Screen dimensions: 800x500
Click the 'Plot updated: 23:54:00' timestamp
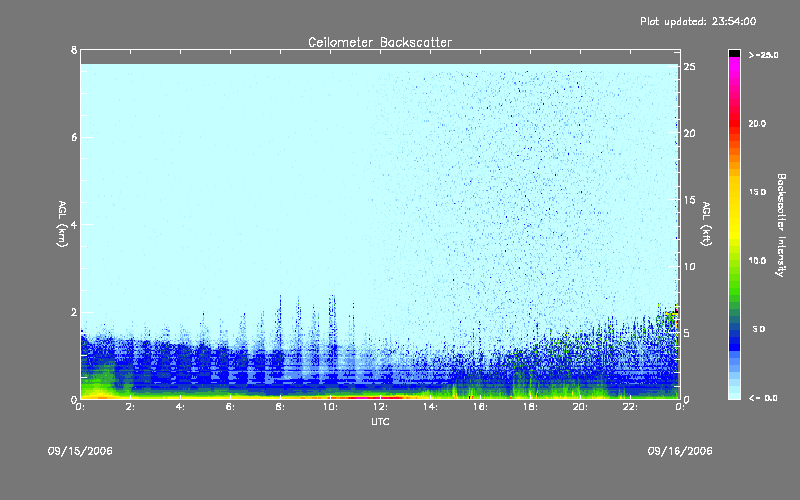tap(698, 21)
